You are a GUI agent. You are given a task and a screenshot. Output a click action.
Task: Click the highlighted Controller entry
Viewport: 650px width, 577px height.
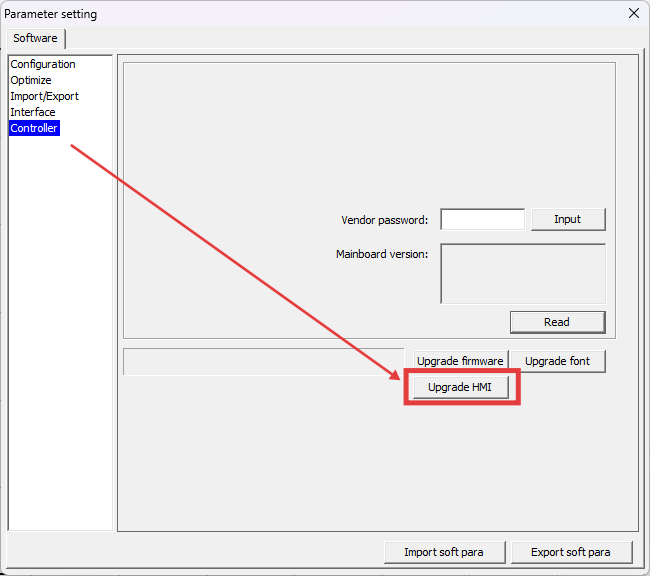tap(34, 128)
